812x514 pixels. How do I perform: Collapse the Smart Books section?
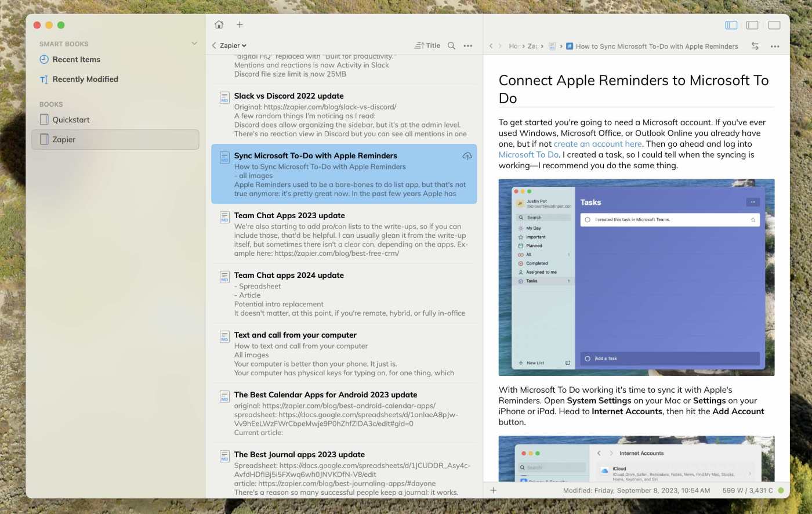point(194,44)
